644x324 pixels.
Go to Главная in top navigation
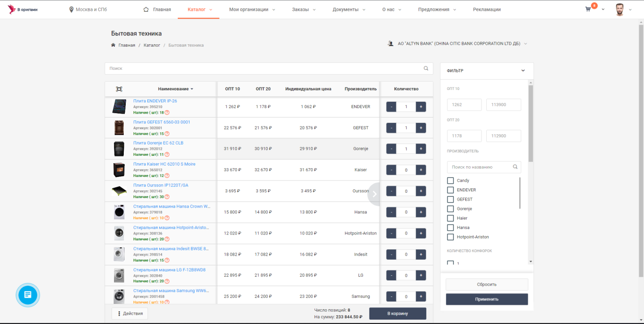tap(157, 9)
